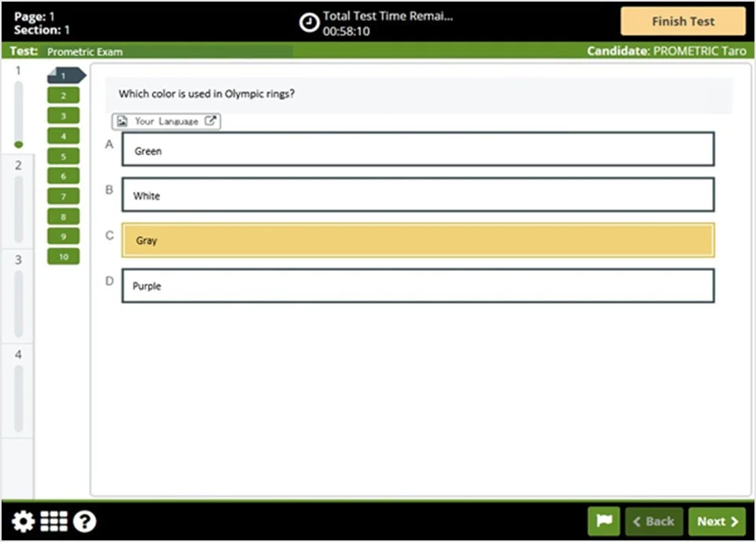The height and width of the screenshot is (542, 756).
Task: Open section 4 in the sidebar
Action: (x=17, y=391)
